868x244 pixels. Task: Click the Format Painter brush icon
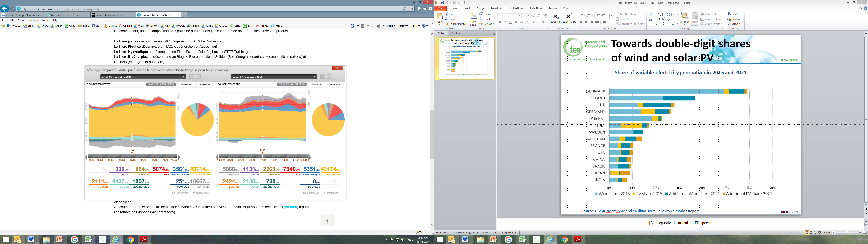447,24
